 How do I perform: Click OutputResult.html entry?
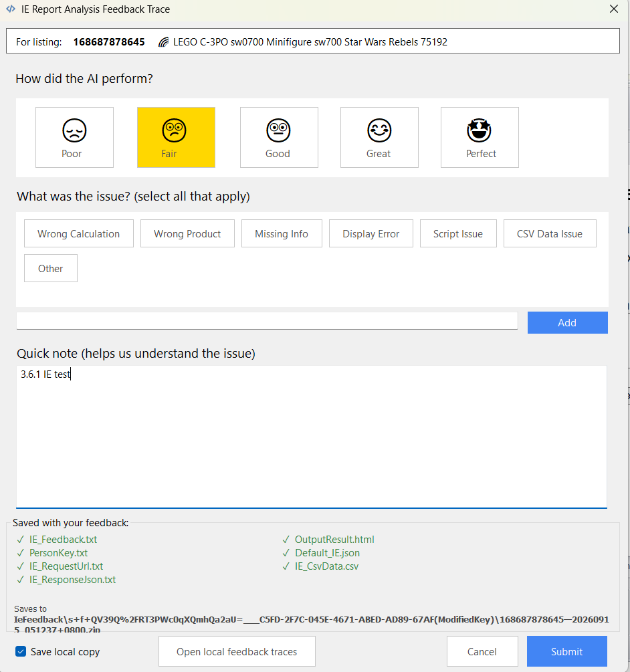(x=334, y=539)
